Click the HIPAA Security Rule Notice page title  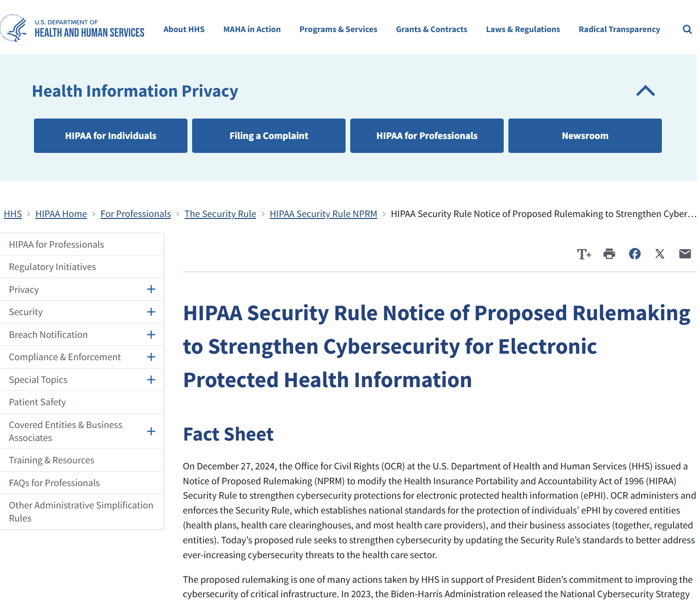click(x=436, y=346)
